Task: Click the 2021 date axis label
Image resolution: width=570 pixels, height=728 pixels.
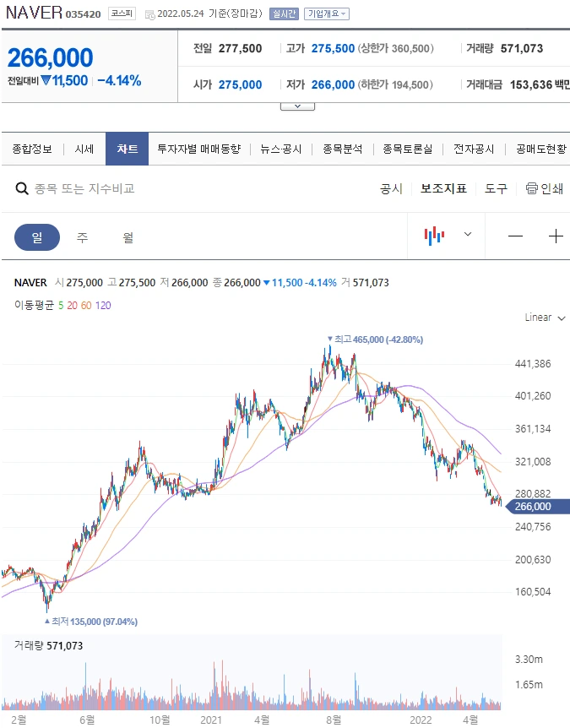Action: tap(211, 720)
